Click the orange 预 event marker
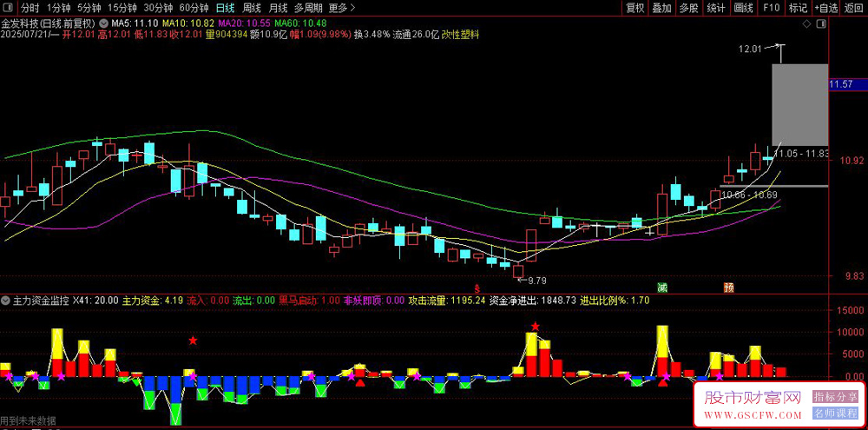 pos(729,288)
